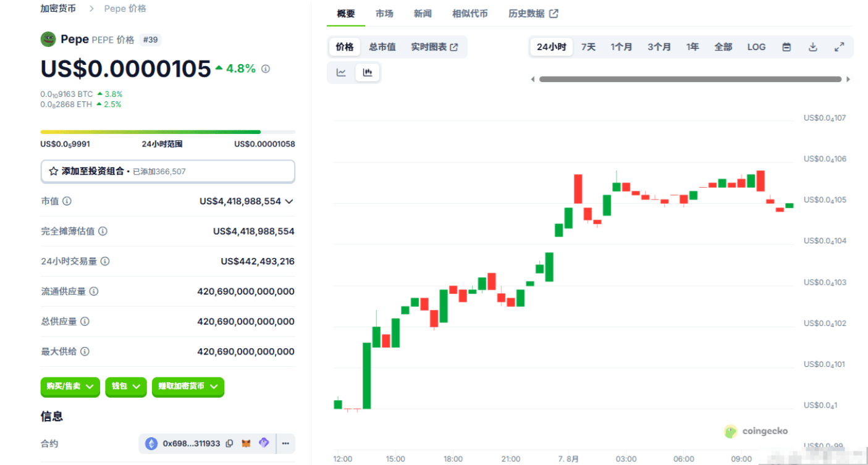This screenshot has height=465, width=868.
Task: Click left arrow of chart range scrollbar
Action: pos(533,79)
